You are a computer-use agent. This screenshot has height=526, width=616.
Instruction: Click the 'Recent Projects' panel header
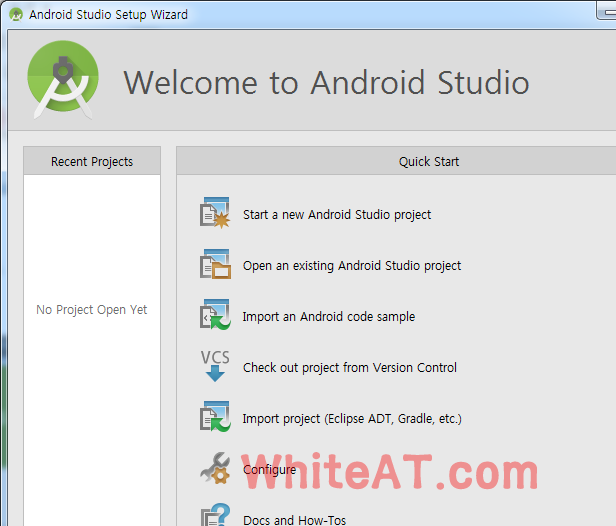(x=92, y=161)
